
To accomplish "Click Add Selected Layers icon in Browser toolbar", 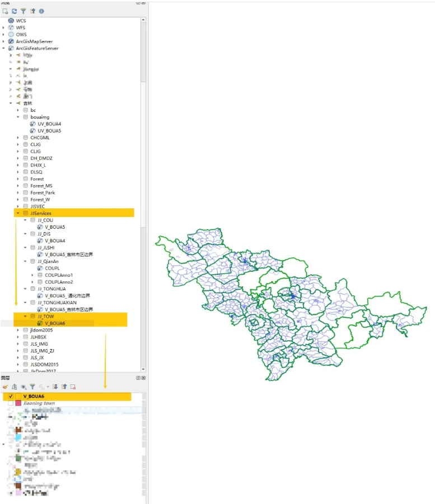I will tap(5, 11).
